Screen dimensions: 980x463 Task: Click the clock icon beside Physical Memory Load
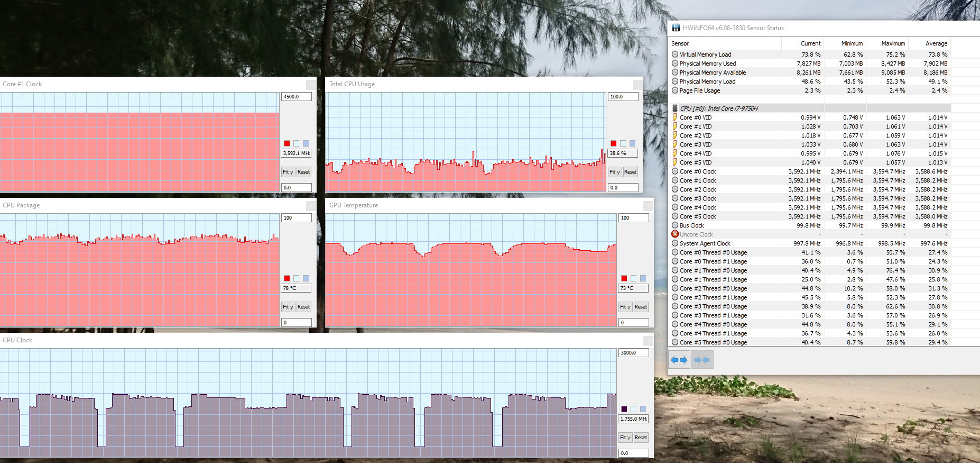pos(675,81)
